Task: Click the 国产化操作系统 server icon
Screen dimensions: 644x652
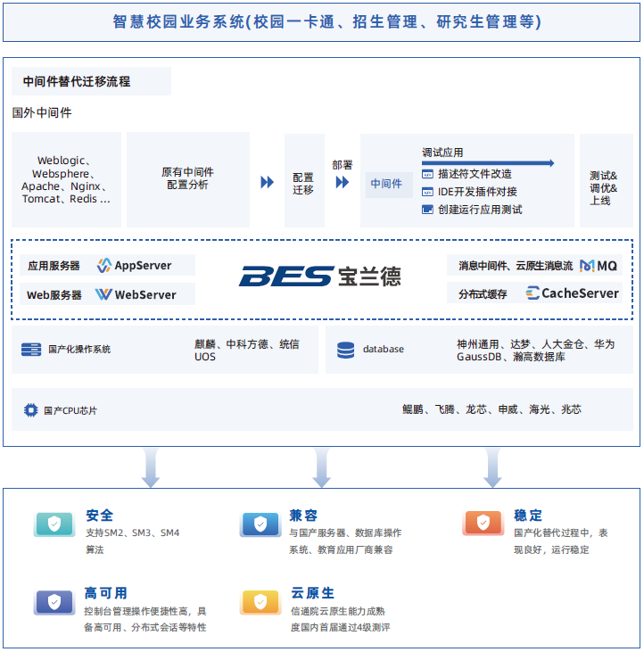Action: (31, 350)
